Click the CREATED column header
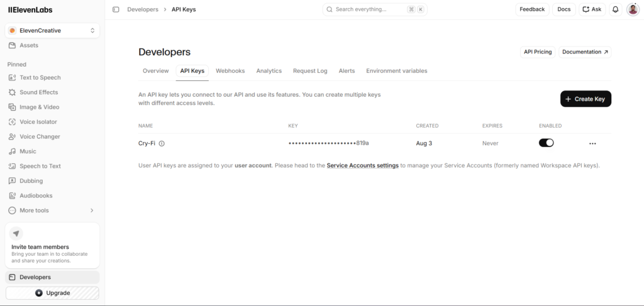 click(427, 126)
